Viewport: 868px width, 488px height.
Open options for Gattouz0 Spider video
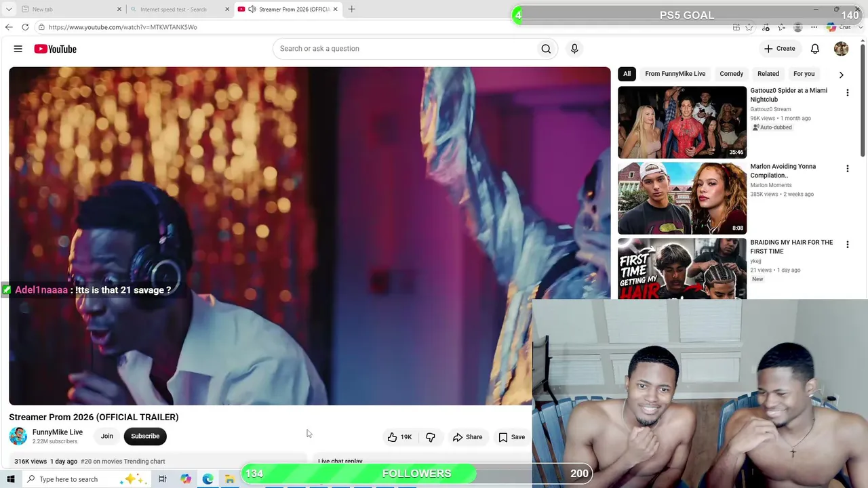click(847, 93)
